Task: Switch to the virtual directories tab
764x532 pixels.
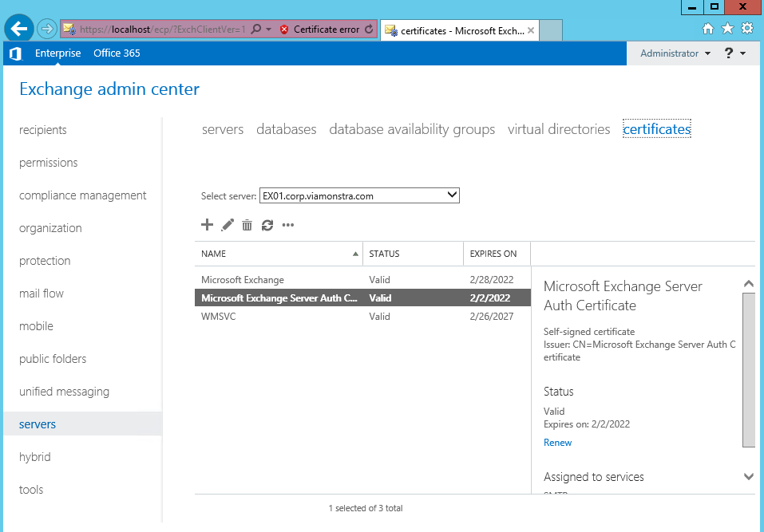Action: point(559,129)
